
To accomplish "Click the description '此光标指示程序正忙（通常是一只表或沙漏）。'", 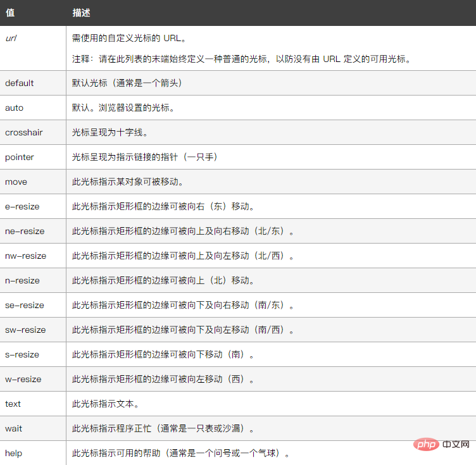I will tap(163, 428).
